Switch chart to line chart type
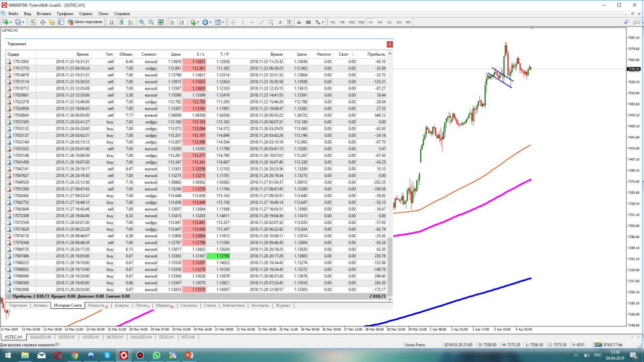 click(x=131, y=22)
